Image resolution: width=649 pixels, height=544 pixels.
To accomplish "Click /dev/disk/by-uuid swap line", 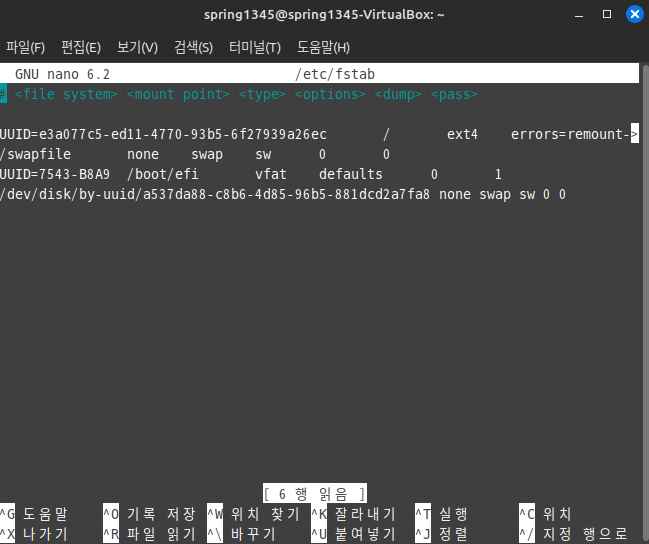I will [x=283, y=194].
